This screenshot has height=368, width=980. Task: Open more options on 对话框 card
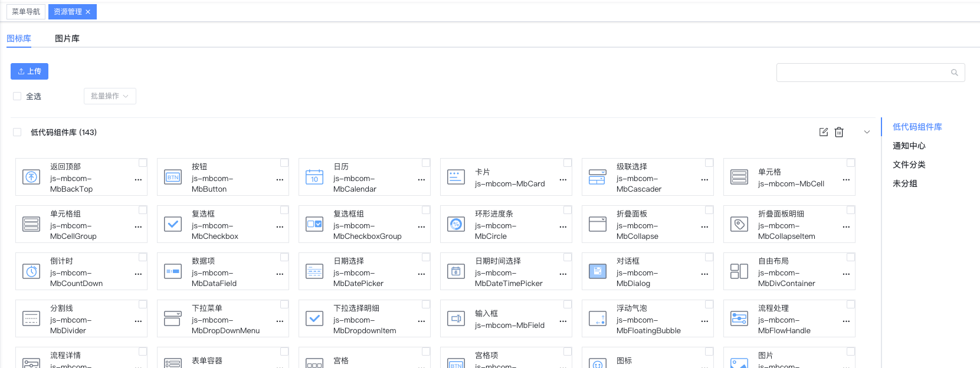[x=704, y=274]
